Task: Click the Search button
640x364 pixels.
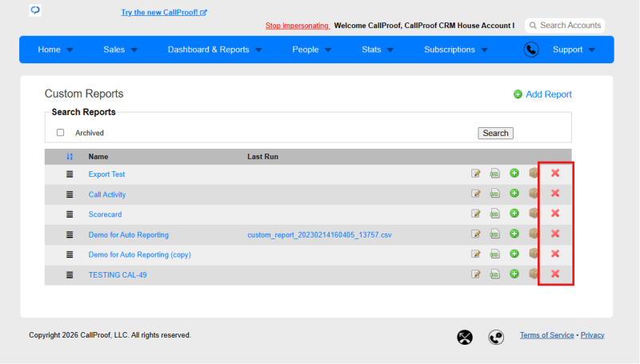Action: [495, 133]
